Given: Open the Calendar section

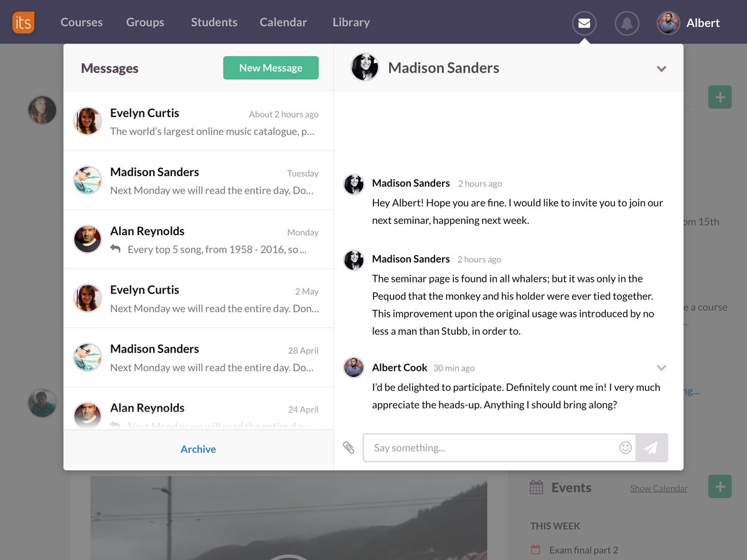Looking at the screenshot, I should point(283,22).
